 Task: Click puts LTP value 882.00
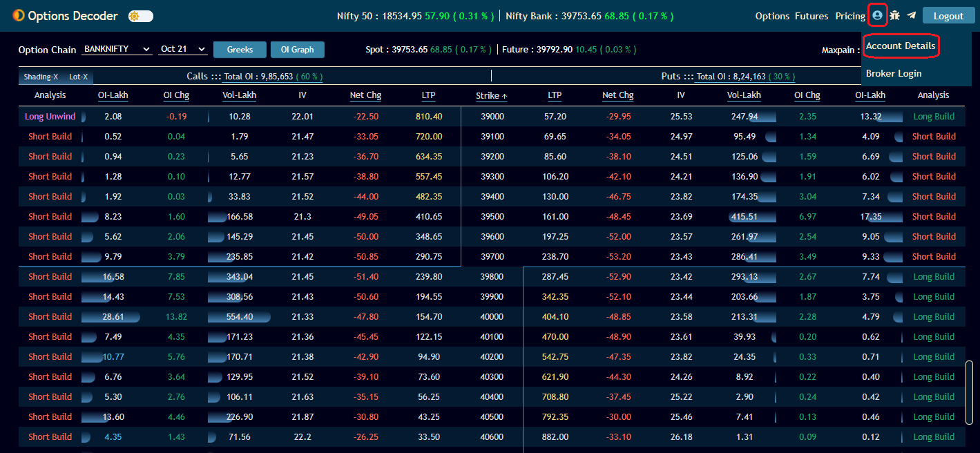point(555,437)
